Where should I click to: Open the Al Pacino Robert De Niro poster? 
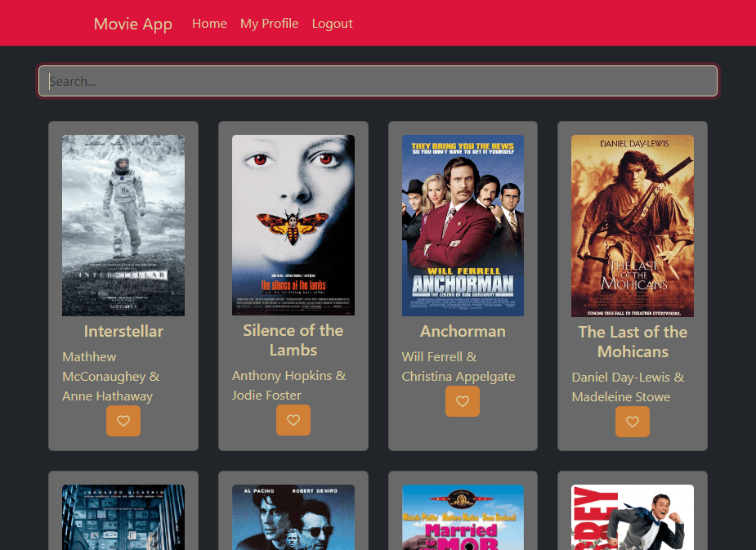(x=293, y=517)
